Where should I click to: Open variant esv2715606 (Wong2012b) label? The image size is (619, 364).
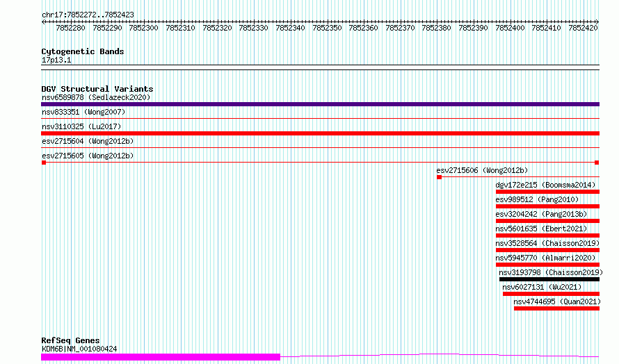click(482, 170)
